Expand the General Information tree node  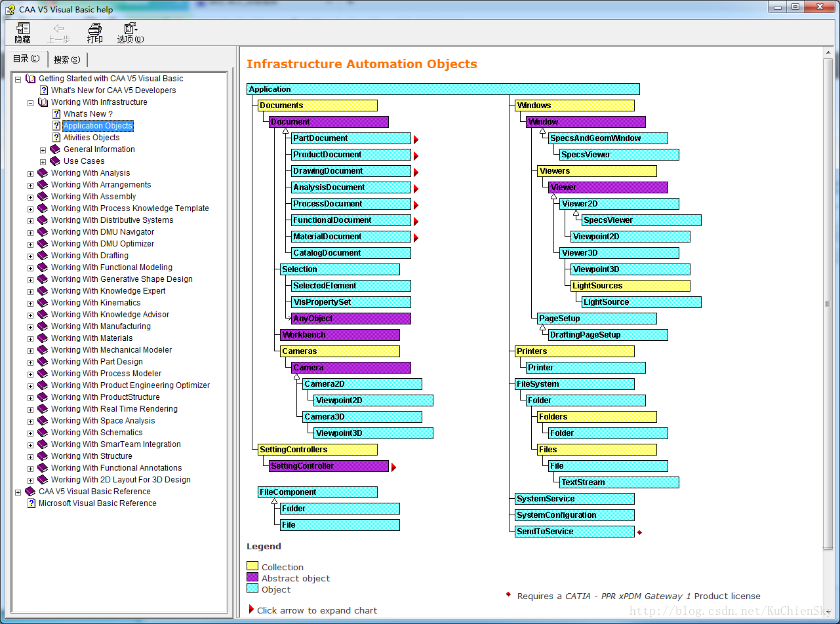tap(43, 149)
